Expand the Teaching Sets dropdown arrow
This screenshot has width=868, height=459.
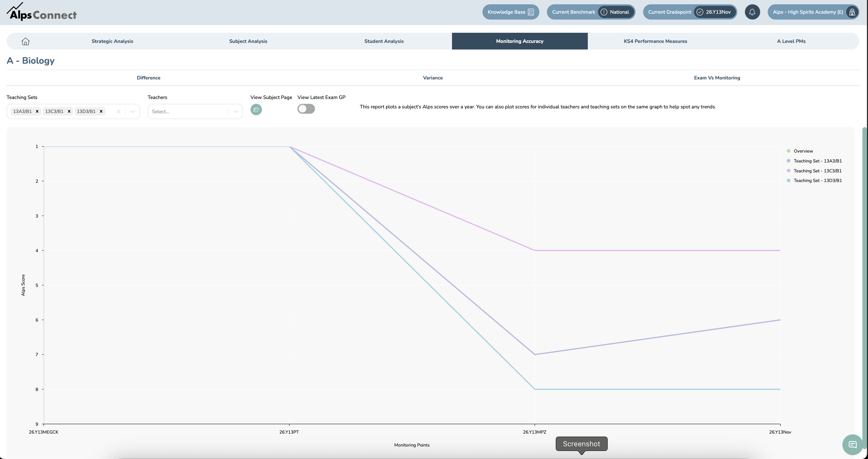click(133, 111)
